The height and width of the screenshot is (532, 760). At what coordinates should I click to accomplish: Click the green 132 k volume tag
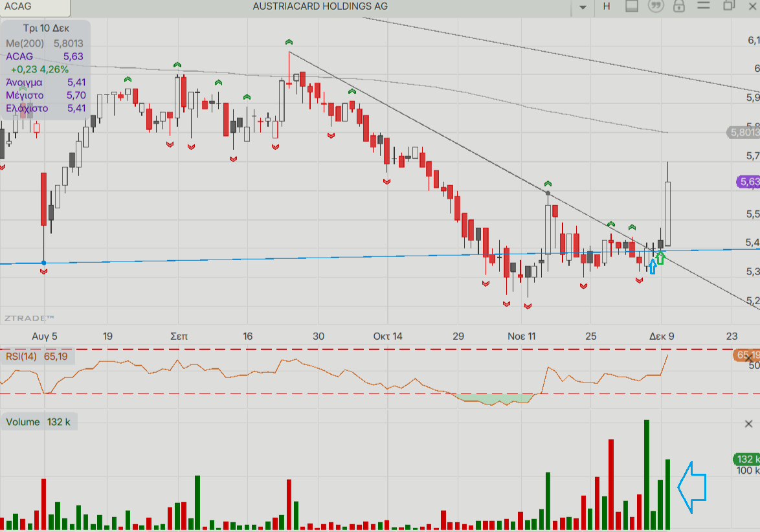tap(746, 460)
